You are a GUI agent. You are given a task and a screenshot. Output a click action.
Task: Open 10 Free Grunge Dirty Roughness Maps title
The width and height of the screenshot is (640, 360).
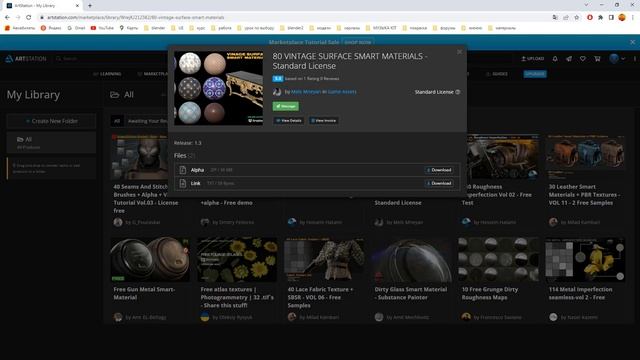tap(490, 293)
